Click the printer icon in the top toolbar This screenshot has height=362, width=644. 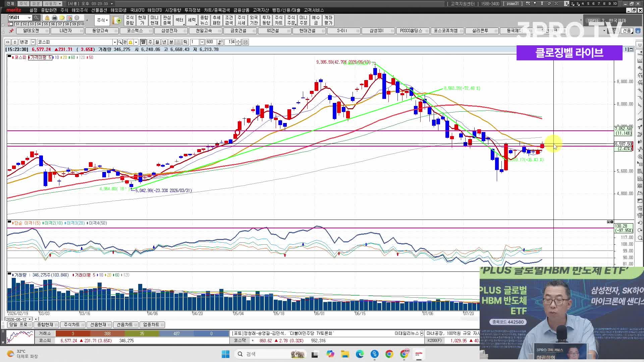[54, 18]
